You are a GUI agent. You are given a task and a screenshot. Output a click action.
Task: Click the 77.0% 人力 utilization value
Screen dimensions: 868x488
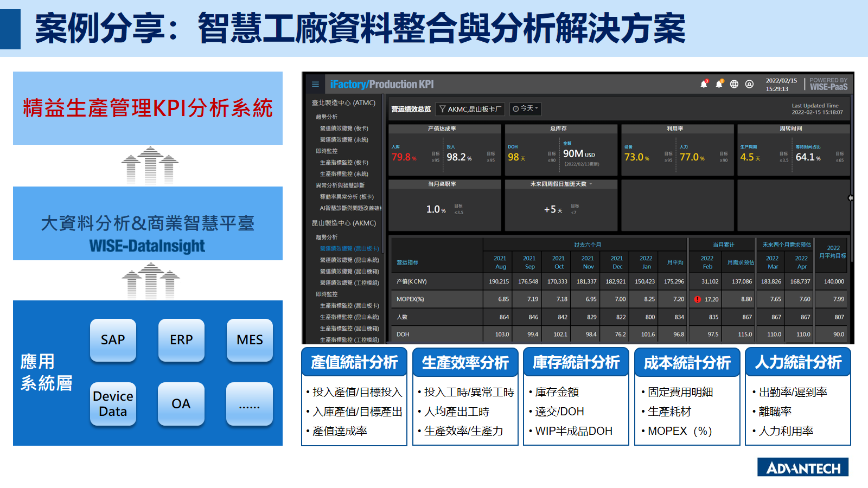pyautogui.click(x=692, y=157)
